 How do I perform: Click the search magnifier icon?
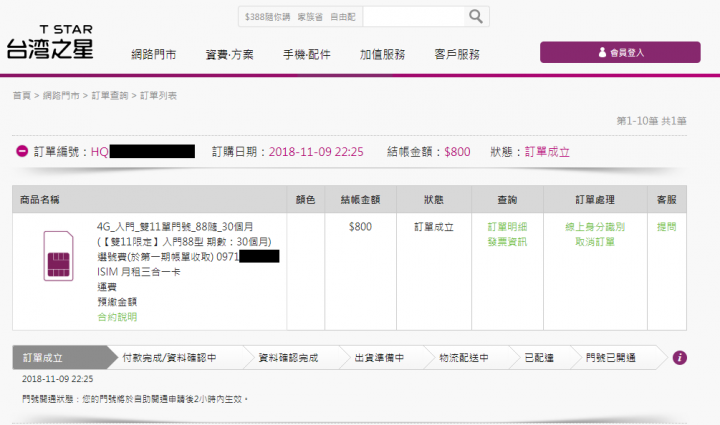476,17
